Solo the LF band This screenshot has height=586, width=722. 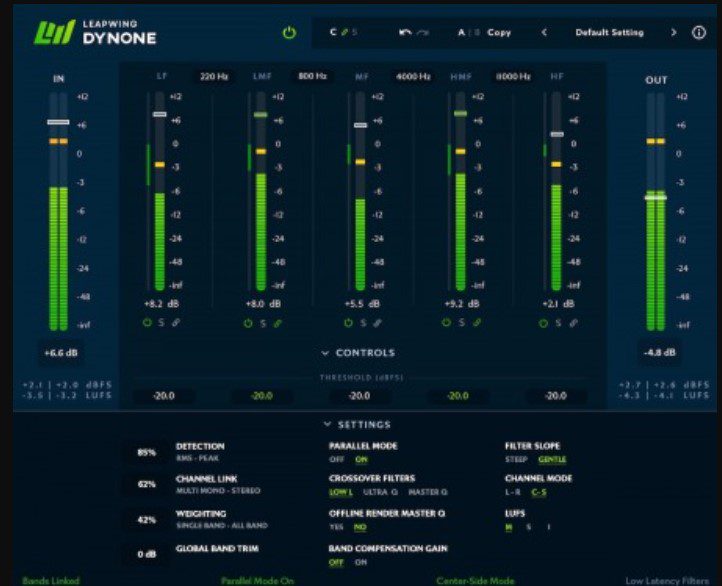coord(161,323)
